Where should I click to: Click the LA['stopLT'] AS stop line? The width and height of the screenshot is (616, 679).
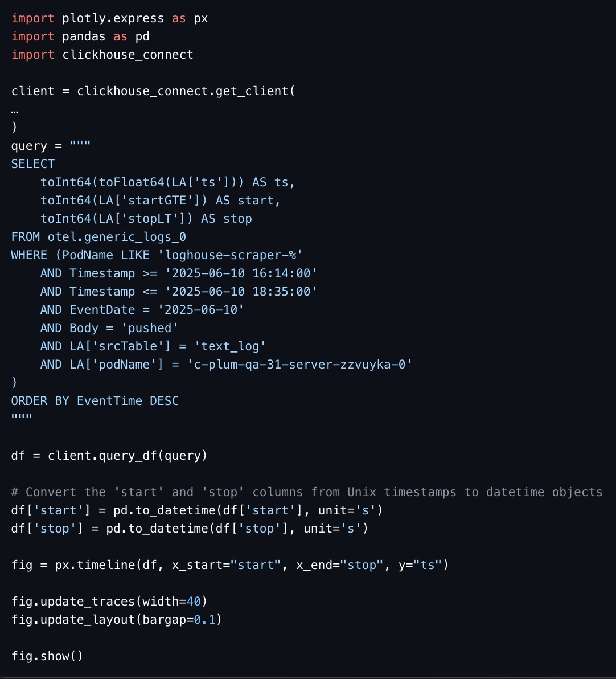146,218
